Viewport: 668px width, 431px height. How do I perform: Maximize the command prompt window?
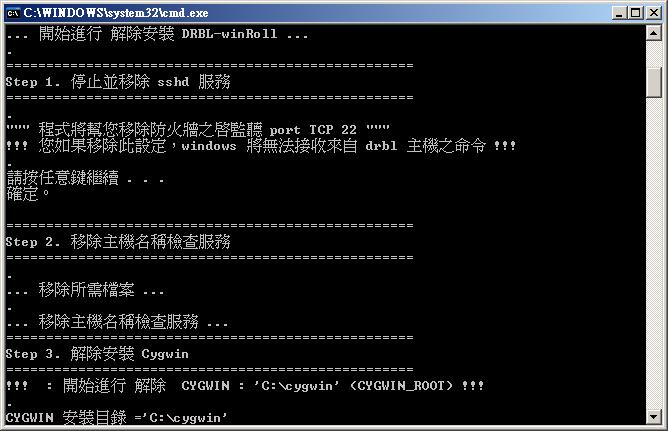tap(635, 13)
